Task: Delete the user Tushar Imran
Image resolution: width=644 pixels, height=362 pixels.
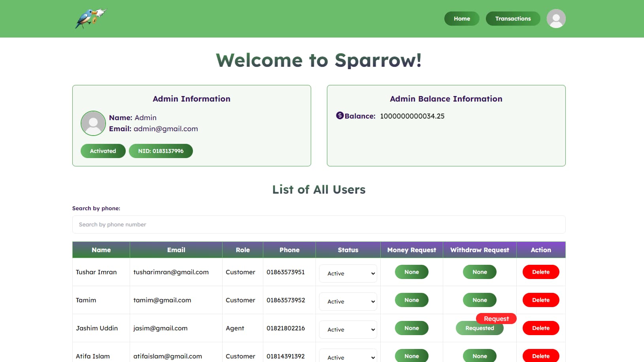Action: [x=540, y=272]
